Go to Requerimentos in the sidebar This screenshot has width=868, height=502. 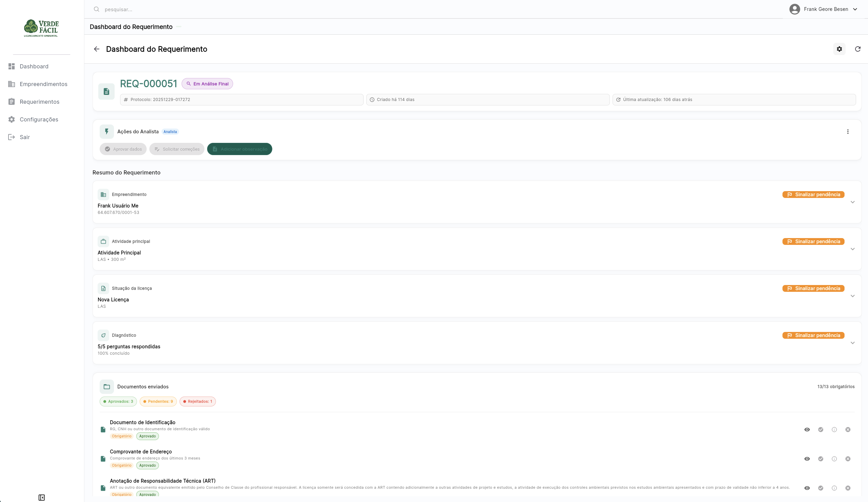(39, 102)
